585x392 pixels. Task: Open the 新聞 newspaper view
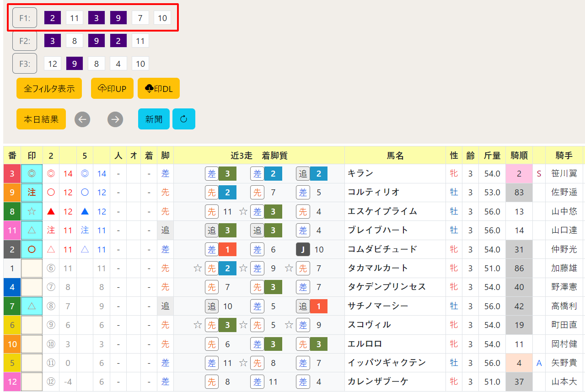(x=154, y=119)
